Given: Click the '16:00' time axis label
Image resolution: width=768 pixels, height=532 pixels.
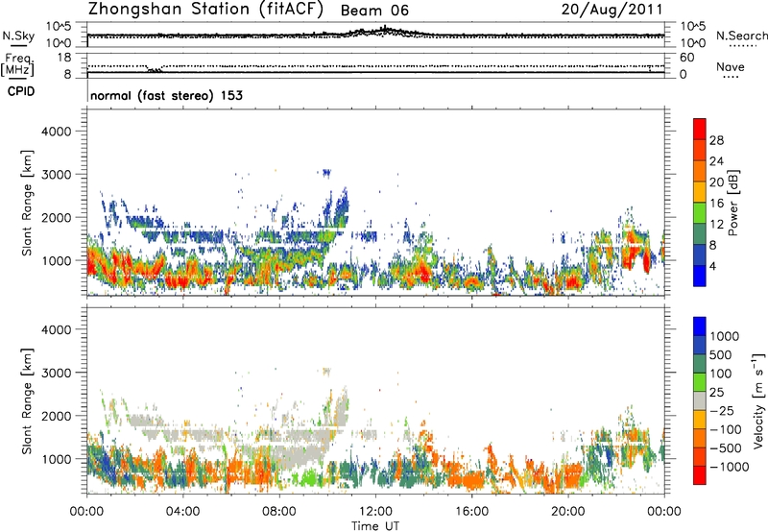Looking at the screenshot, I should (471, 512).
